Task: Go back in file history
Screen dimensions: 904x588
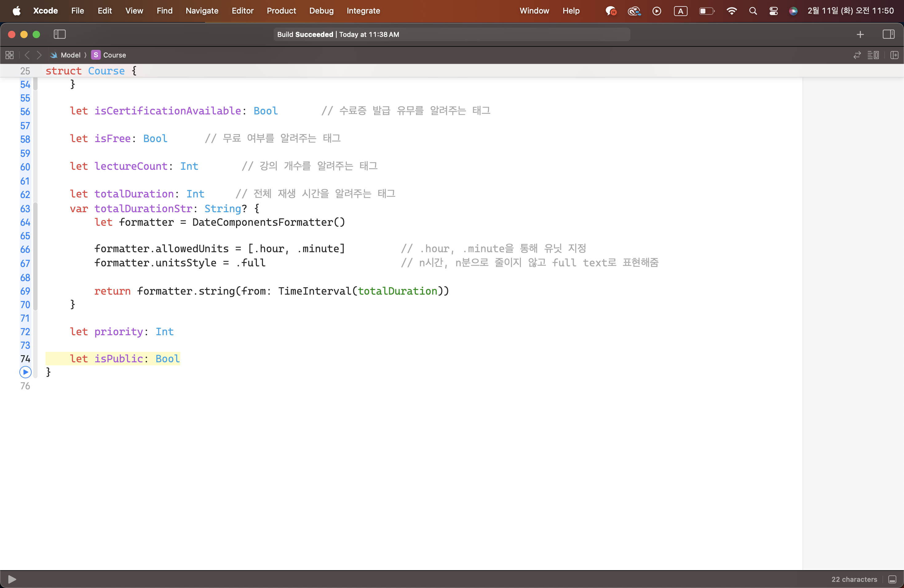Action: pyautogui.click(x=27, y=55)
